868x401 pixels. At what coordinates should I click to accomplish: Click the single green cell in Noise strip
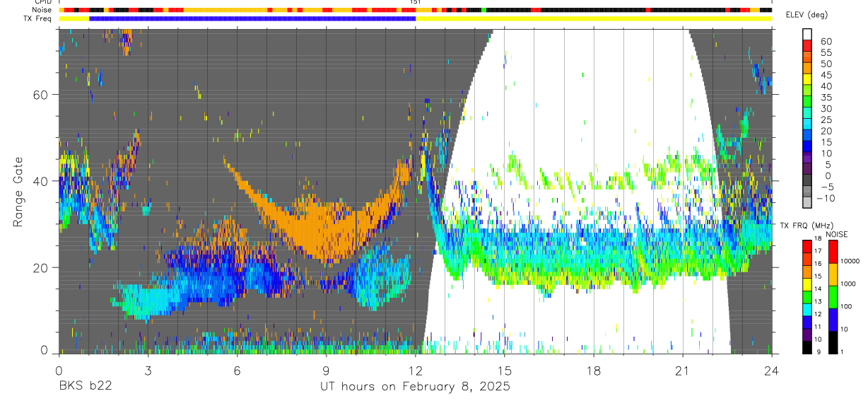(483, 10)
